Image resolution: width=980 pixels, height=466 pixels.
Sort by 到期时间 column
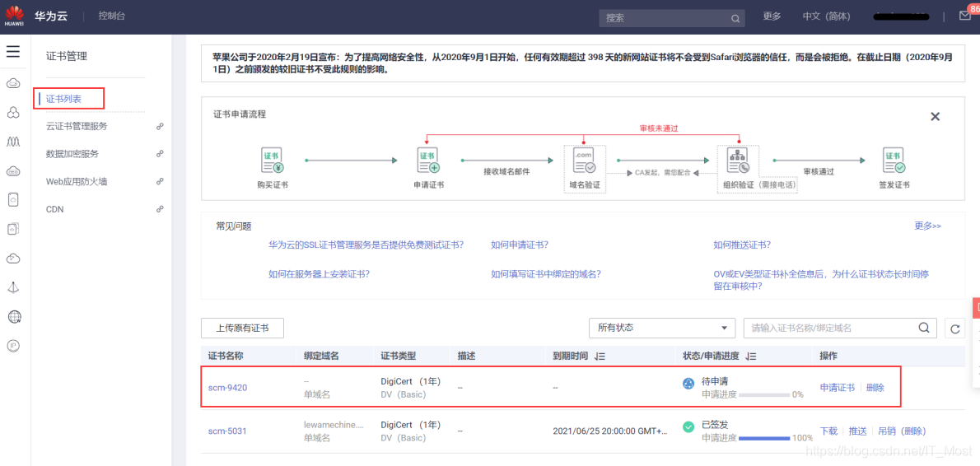click(600, 356)
